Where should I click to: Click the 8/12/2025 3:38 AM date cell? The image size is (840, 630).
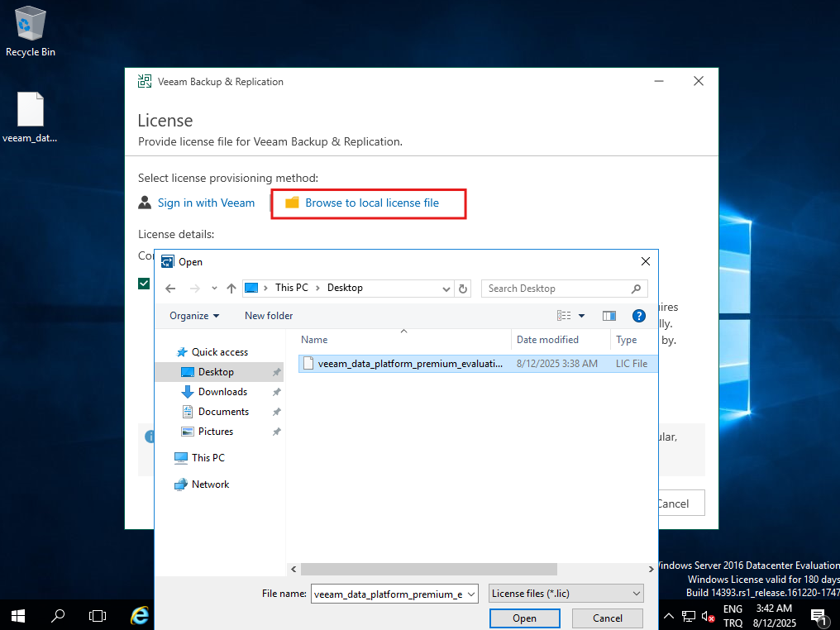click(x=557, y=364)
